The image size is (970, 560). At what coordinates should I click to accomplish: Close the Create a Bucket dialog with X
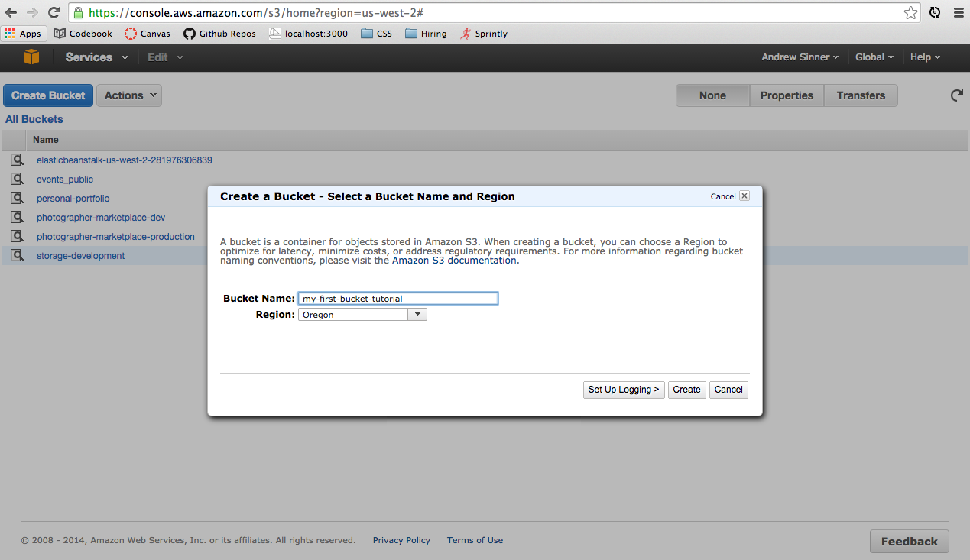click(745, 196)
